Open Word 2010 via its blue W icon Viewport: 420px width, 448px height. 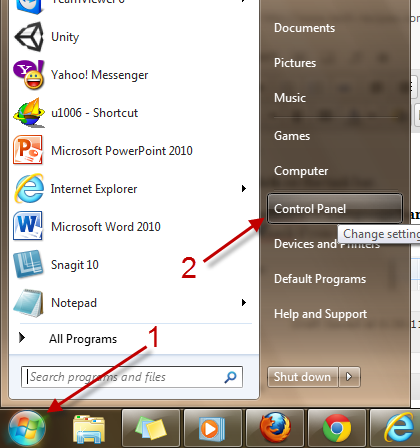tap(28, 226)
